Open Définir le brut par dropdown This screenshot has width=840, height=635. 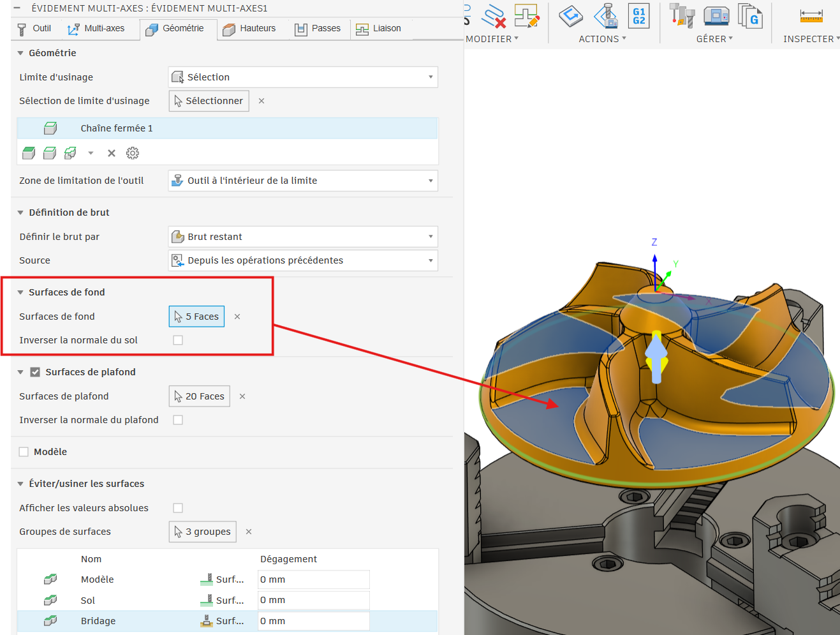click(x=303, y=237)
